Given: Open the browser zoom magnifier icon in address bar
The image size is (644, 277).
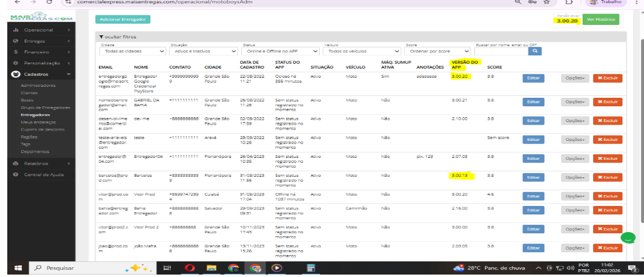Looking at the screenshot, I should click(518, 2).
